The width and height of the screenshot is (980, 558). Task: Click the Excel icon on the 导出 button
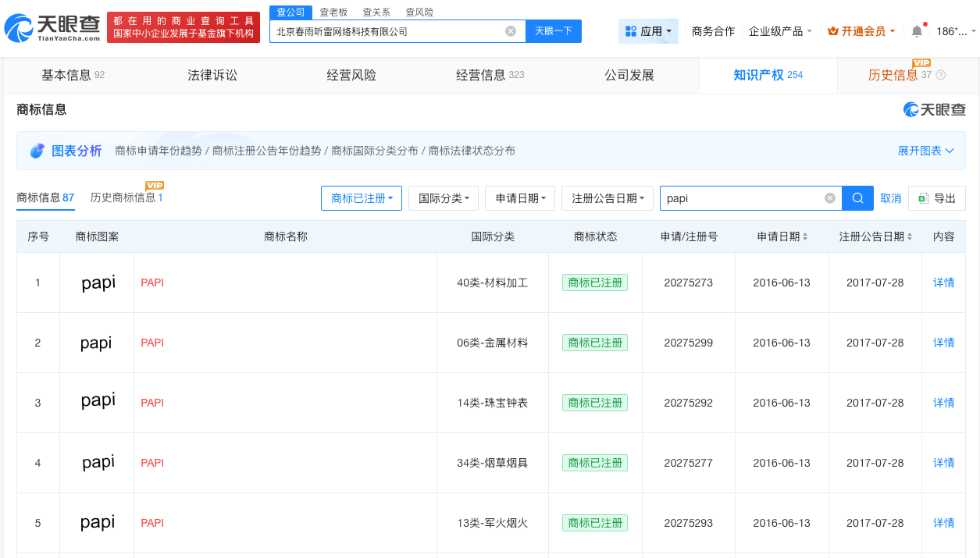click(x=926, y=197)
